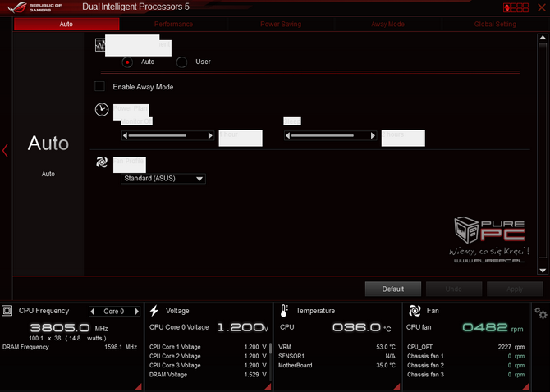Viewport: 550px width, 392px height.
Task: Switch to the Performance tab
Action: tap(174, 24)
